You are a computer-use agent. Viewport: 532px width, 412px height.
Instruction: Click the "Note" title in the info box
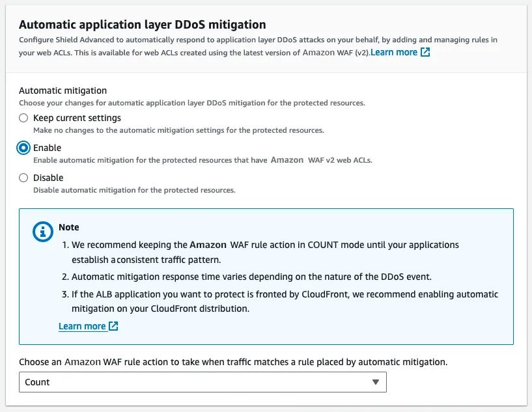68,227
